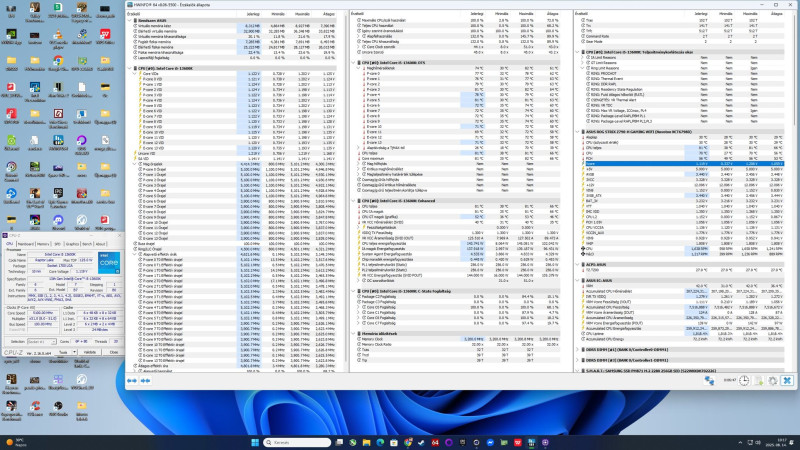Click the Intel Core logo in CPU-Z
This screenshot has height=450, width=800.
click(109, 263)
